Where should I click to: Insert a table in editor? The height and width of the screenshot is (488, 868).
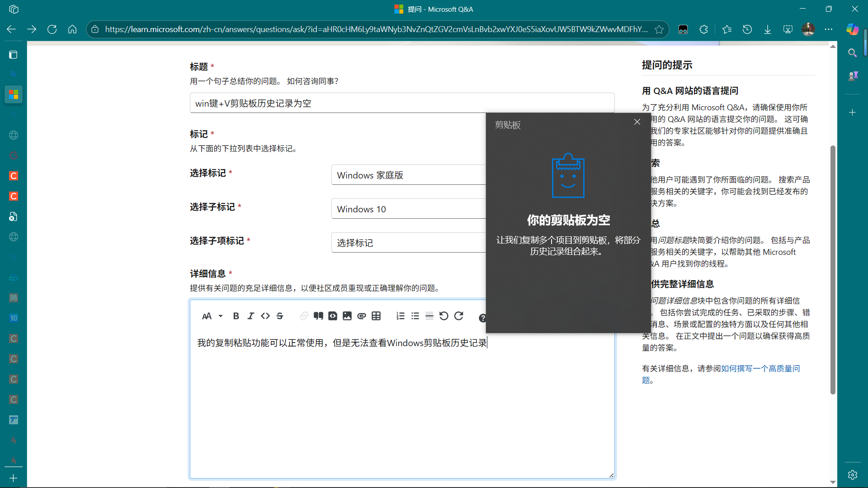click(x=376, y=316)
